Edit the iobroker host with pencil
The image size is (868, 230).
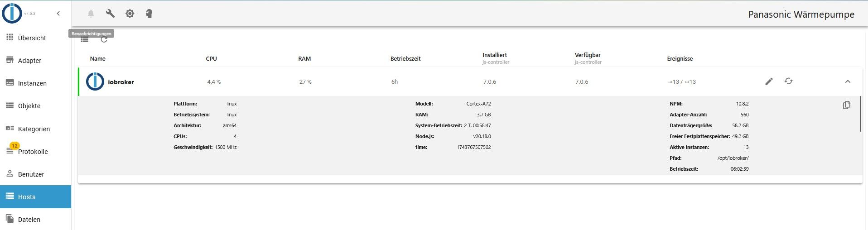(769, 81)
